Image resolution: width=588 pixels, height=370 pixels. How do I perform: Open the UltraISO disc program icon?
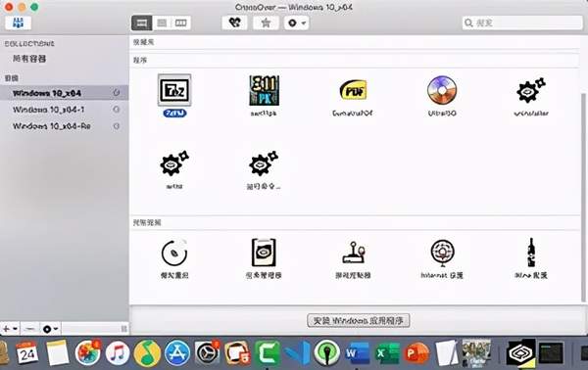click(442, 90)
